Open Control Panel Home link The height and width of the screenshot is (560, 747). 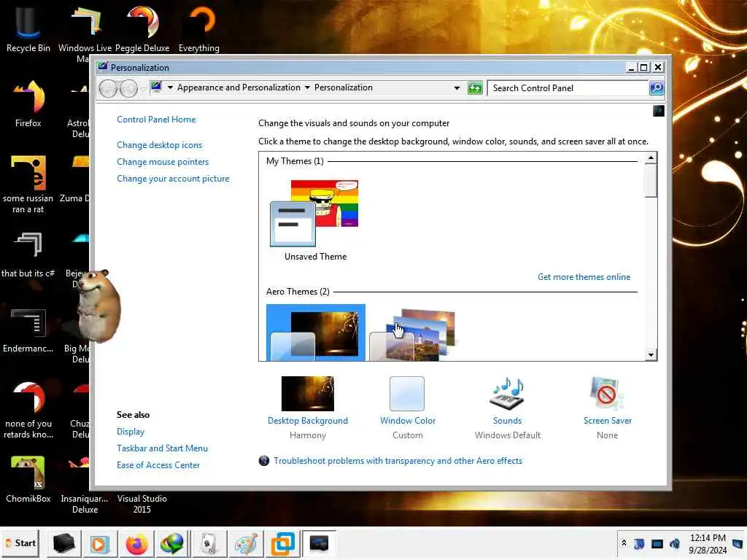click(156, 120)
